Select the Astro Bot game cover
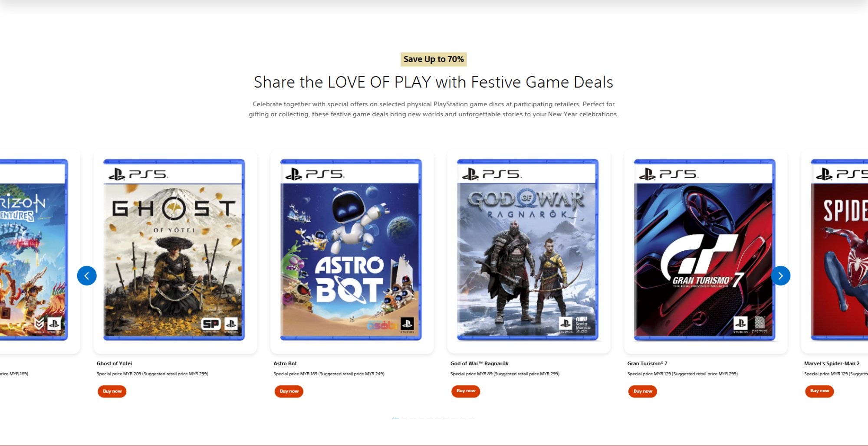This screenshot has width=868, height=446. tap(351, 250)
